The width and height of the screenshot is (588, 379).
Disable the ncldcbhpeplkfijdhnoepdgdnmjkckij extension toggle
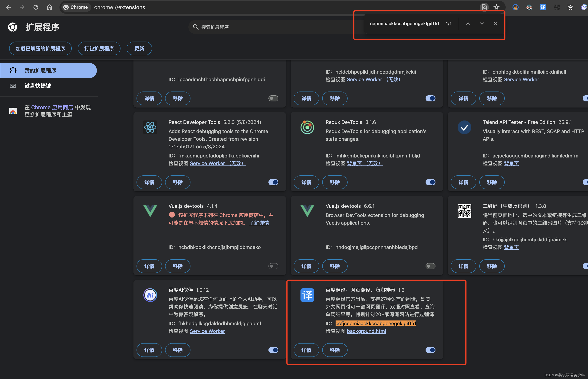(430, 98)
